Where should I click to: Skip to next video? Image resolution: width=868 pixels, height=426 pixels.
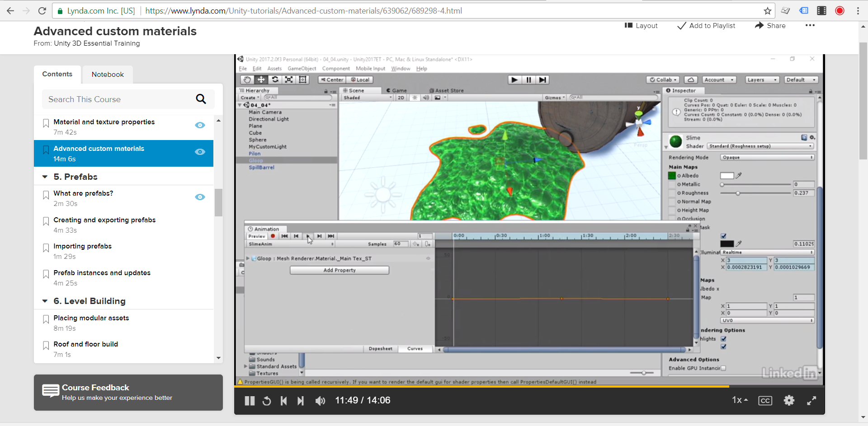tap(301, 401)
